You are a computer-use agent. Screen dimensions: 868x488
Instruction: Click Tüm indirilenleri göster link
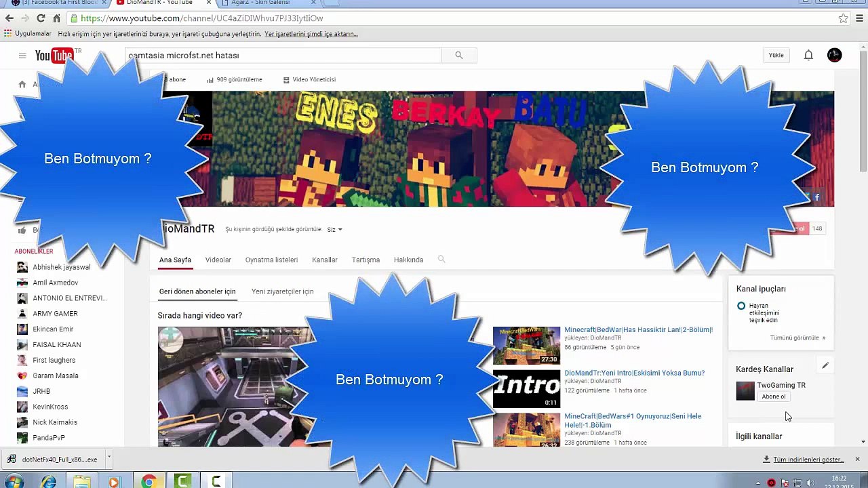(808, 460)
